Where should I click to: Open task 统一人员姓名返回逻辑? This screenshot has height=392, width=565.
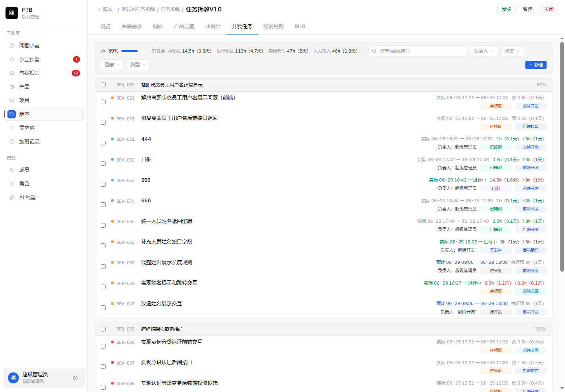pyautogui.click(x=167, y=221)
